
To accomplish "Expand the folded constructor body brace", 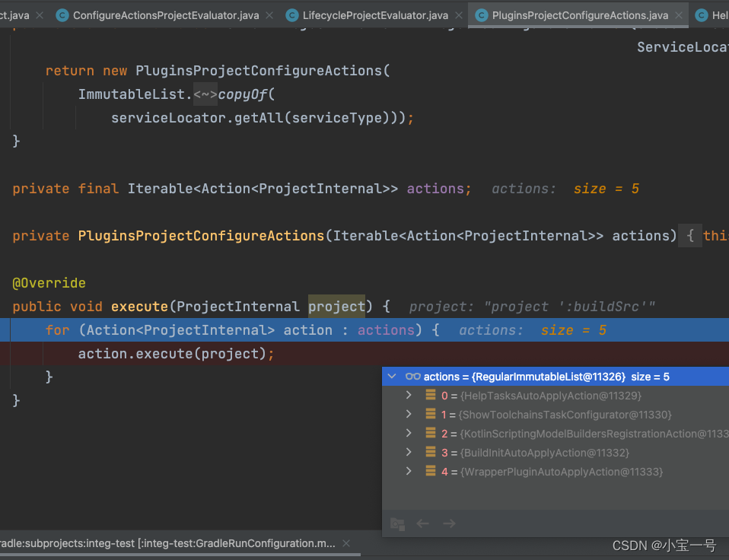I will 690,236.
